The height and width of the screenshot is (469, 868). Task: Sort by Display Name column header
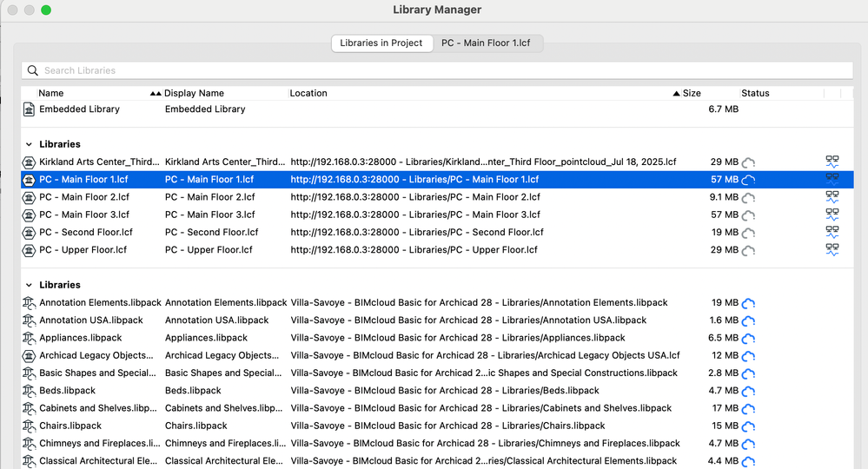(x=194, y=93)
